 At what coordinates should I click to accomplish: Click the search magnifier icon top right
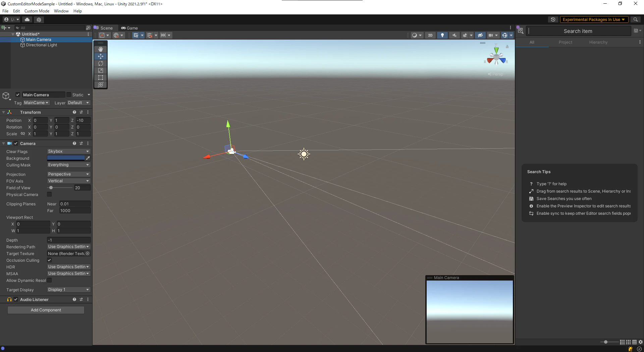[635, 19]
